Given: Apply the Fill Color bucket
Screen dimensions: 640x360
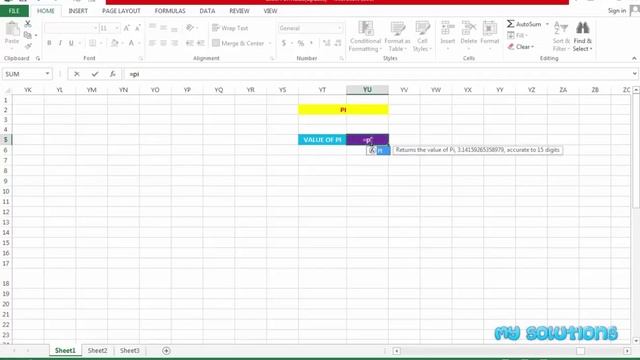Looking at the screenshot, I should click(115, 43).
